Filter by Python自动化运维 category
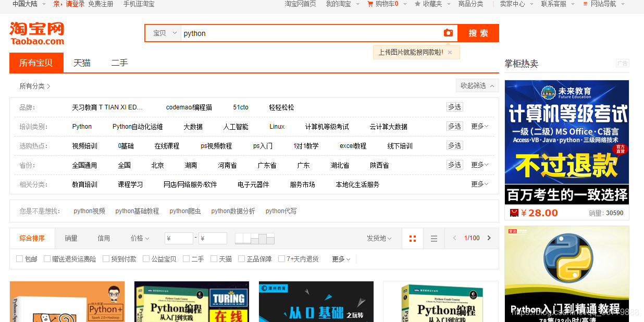644x322 pixels. point(138,127)
